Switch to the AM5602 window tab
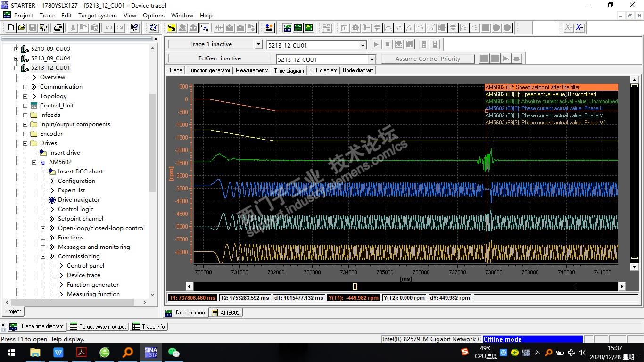Viewport: 644px width, 362px height. coord(226,313)
